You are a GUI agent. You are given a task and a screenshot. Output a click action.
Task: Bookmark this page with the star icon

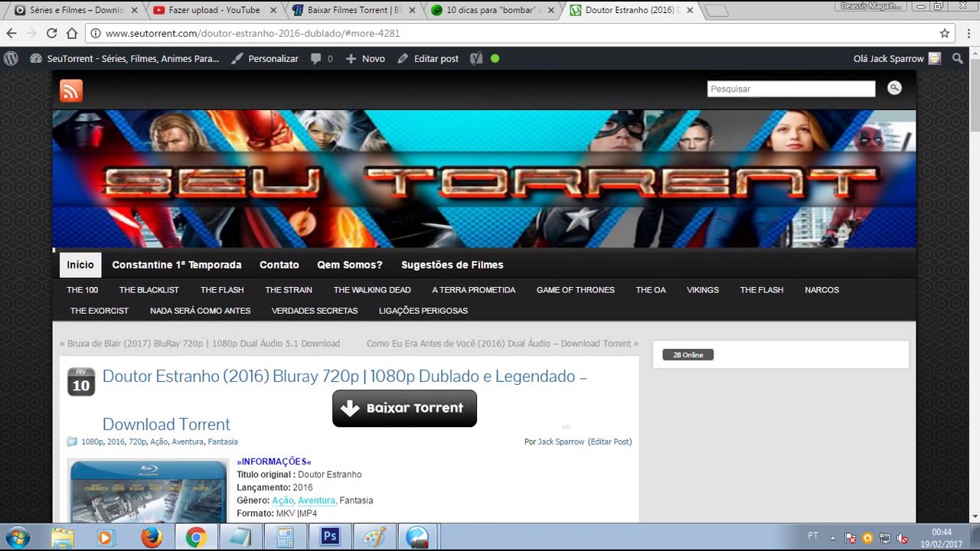coord(945,34)
